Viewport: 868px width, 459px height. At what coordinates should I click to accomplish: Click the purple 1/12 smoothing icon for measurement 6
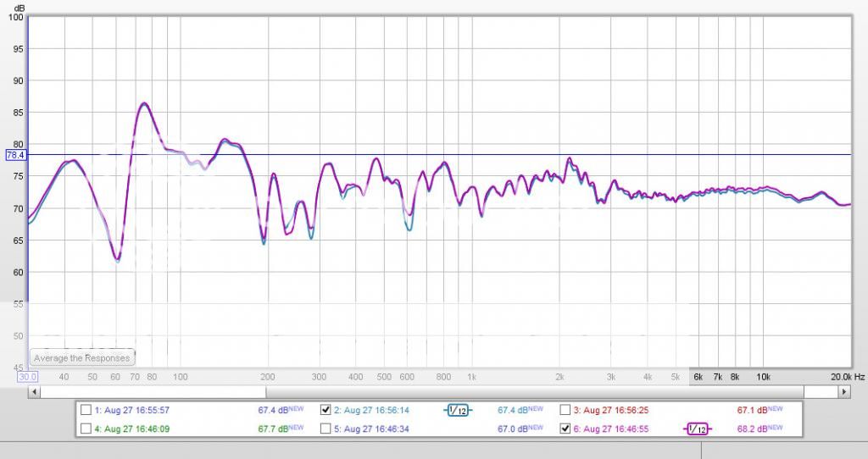point(697,429)
